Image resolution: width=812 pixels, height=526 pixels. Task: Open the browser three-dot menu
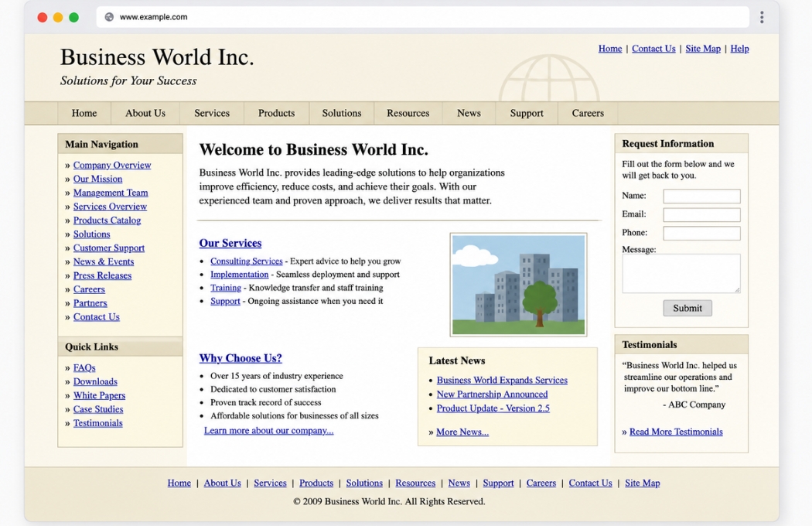coord(762,17)
